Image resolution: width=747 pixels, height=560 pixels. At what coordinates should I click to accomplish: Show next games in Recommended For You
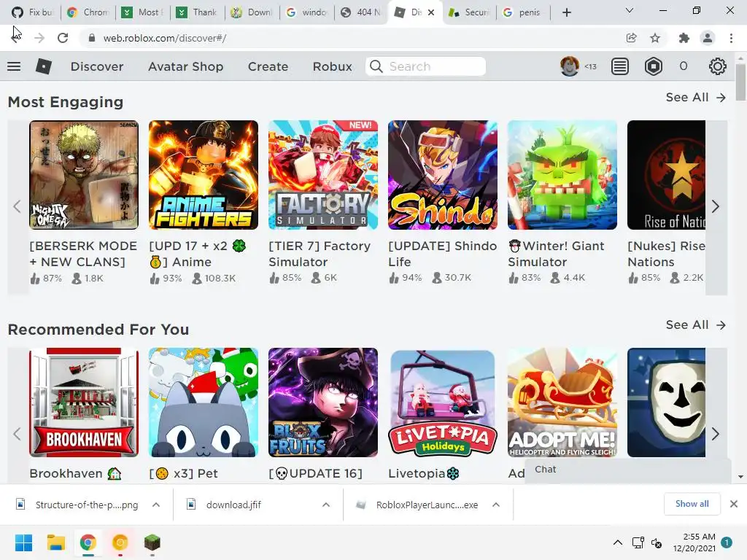(x=716, y=434)
